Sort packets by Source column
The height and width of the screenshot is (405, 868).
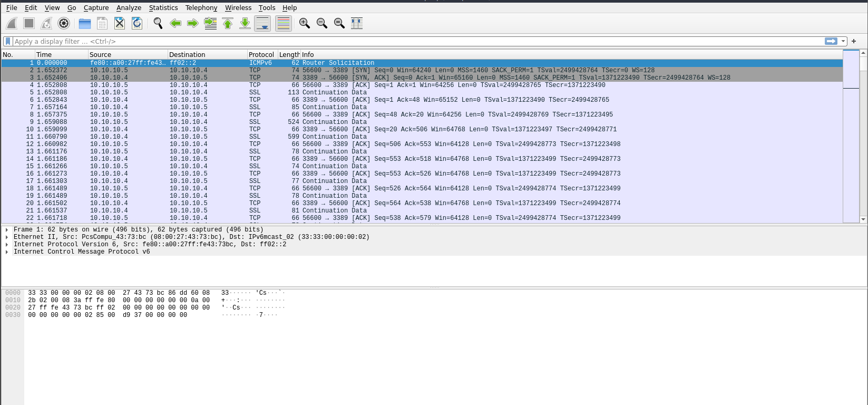[128, 55]
